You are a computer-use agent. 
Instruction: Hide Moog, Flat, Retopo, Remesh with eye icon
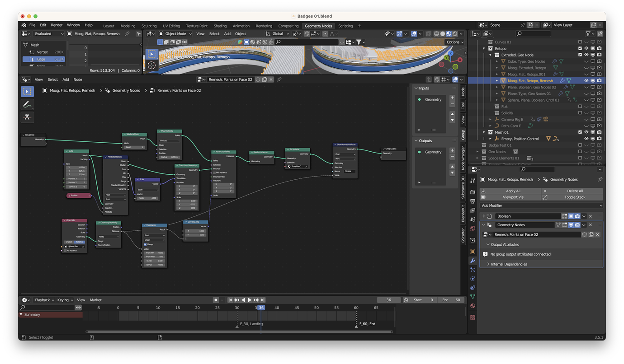[586, 81]
